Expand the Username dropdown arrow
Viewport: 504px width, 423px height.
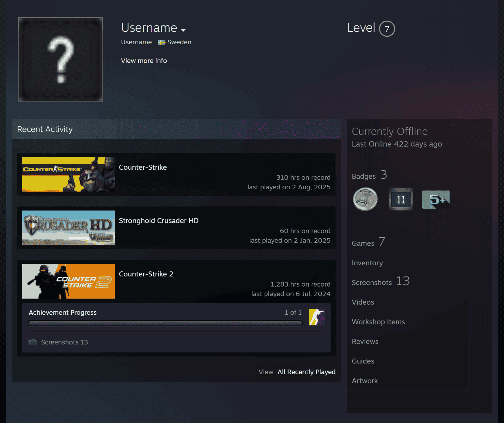[183, 30]
